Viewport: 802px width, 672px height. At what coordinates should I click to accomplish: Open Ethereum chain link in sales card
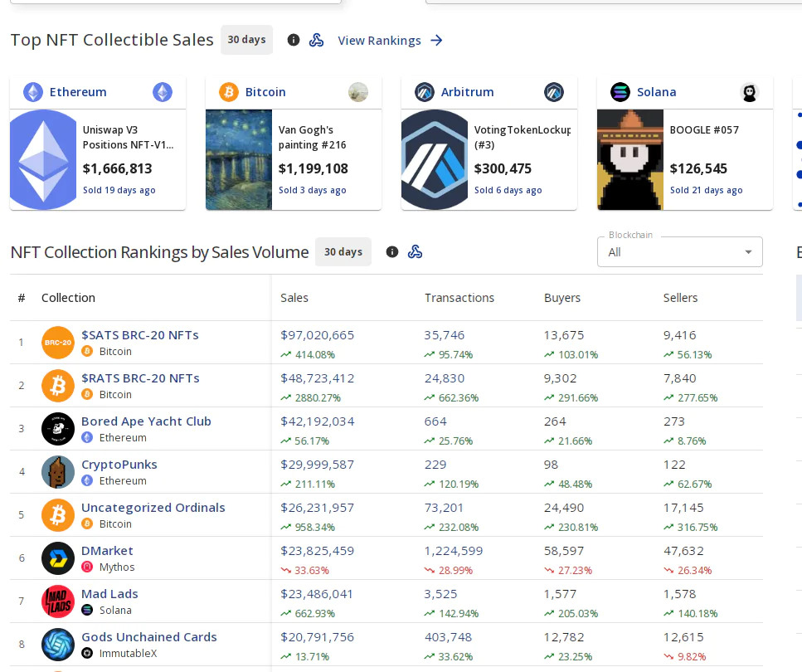[78, 92]
